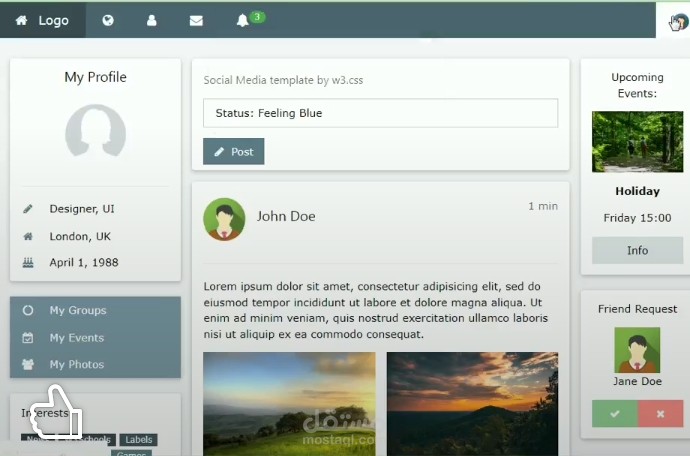This screenshot has width=690, height=456.
Task: Click the Upcoming Events heading
Action: 638,85
